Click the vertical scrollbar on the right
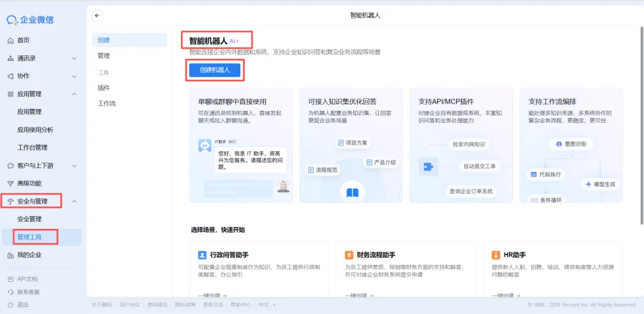This screenshot has height=314, width=644. point(642,125)
